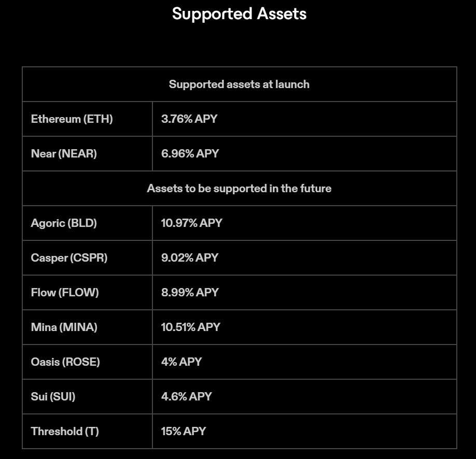The image size is (476, 459).
Task: Click the 4.6% APY value
Action: pos(187,396)
